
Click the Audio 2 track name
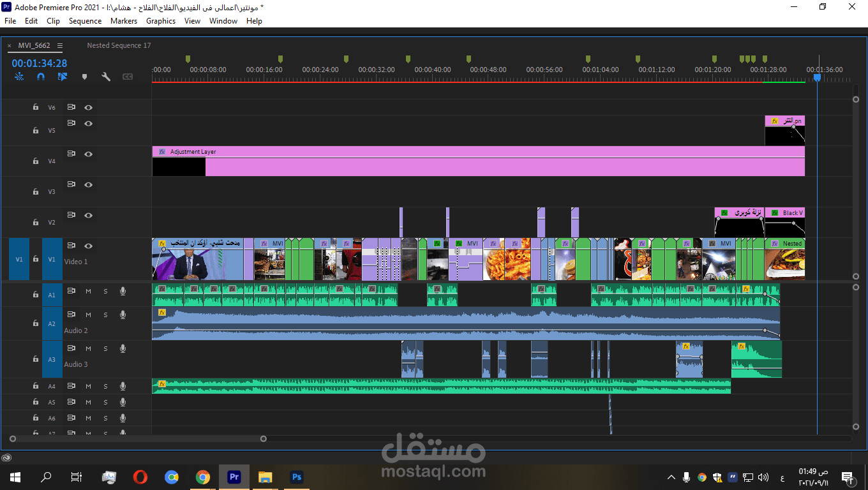(x=76, y=330)
